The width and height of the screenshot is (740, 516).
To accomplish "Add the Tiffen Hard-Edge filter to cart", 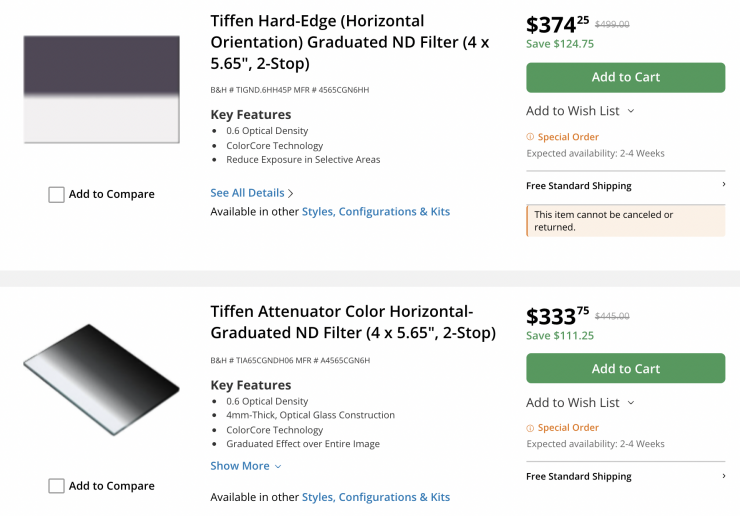I will (625, 77).
